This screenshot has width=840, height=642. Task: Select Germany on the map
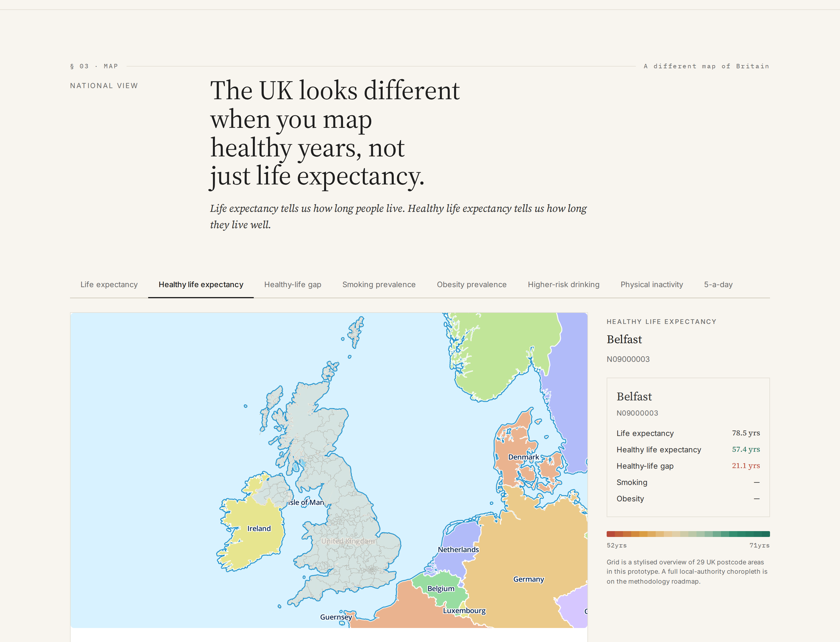click(x=528, y=579)
